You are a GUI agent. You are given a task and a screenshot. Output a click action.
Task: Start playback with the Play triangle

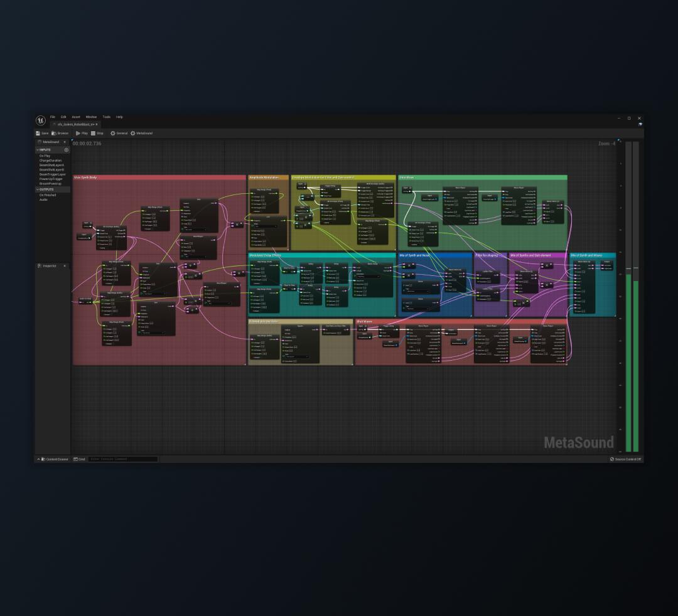pyautogui.click(x=78, y=134)
